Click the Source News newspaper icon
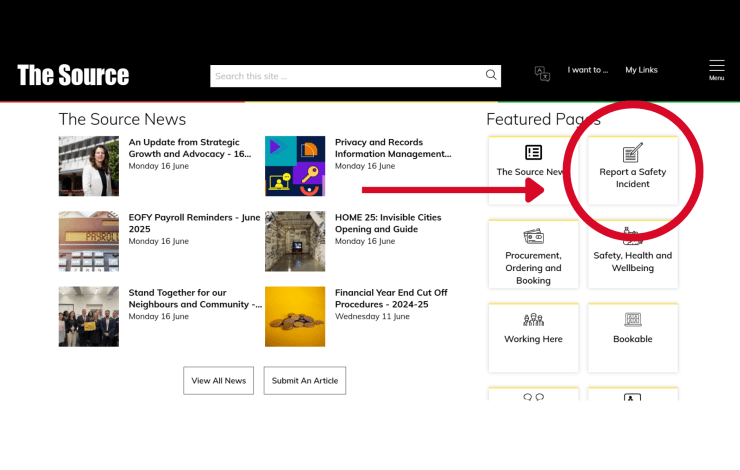This screenshot has height=470, width=740. click(533, 153)
